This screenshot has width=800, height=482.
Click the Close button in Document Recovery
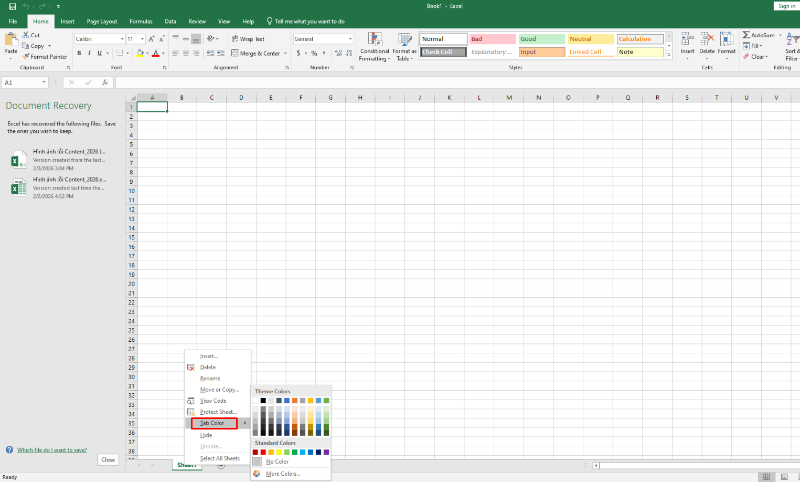coord(108,460)
